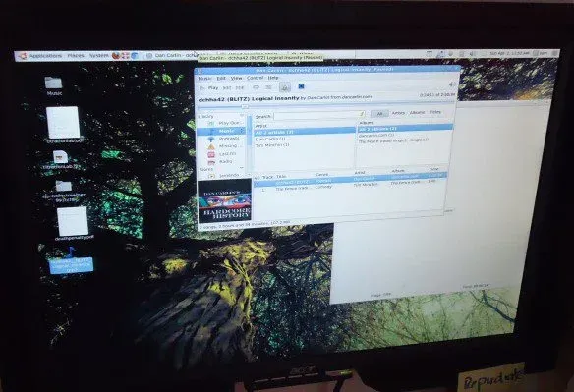Open the Edit menu
Viewport: 574px width, 392px height.
pyautogui.click(x=221, y=79)
